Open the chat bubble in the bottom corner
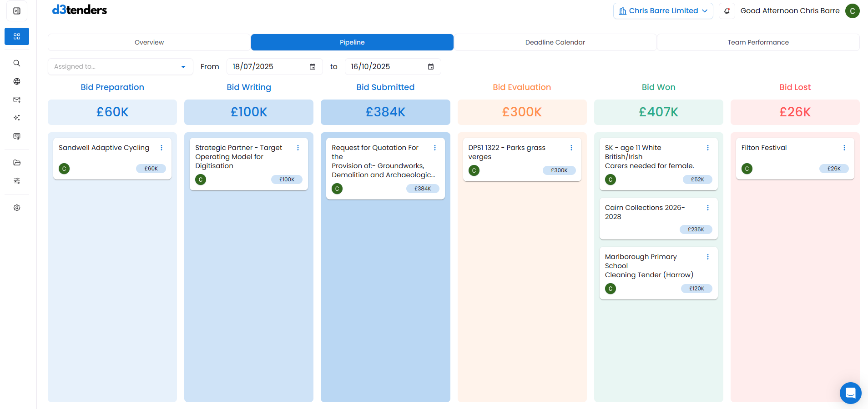This screenshot has width=868, height=409. (x=850, y=393)
